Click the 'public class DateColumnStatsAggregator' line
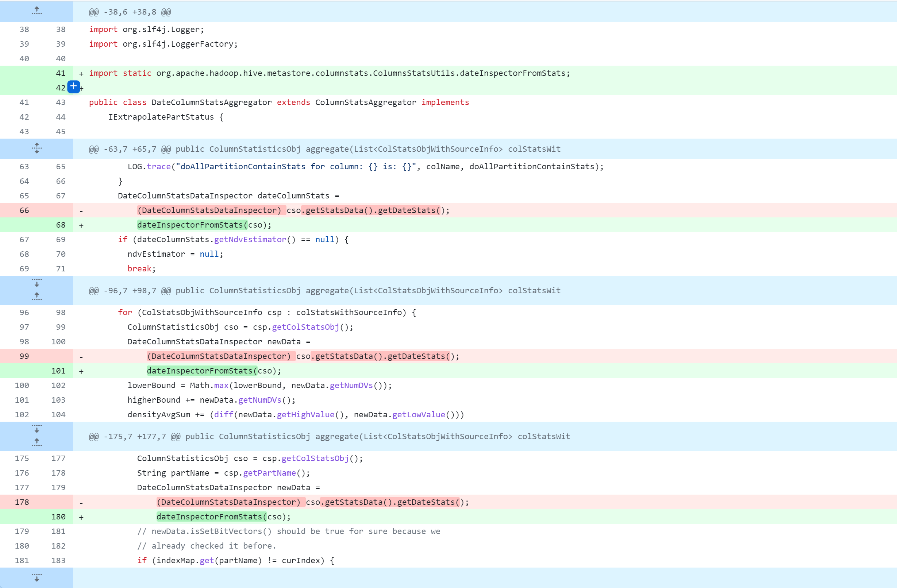This screenshot has height=588, width=897. tap(279, 102)
